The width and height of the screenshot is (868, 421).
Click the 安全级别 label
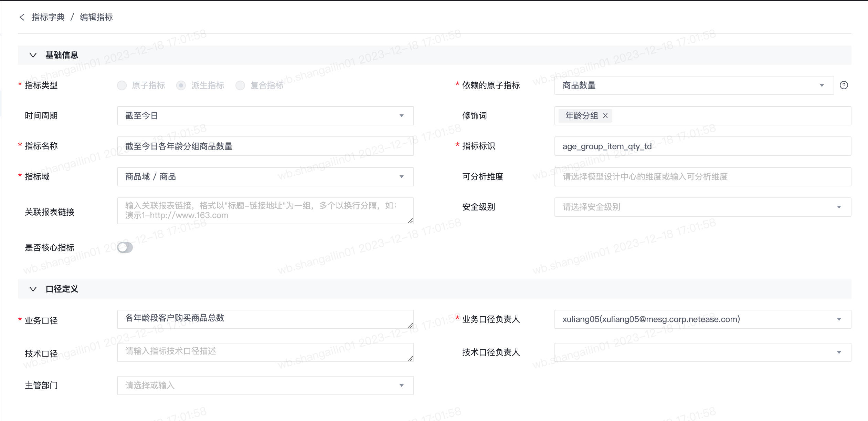pos(479,207)
